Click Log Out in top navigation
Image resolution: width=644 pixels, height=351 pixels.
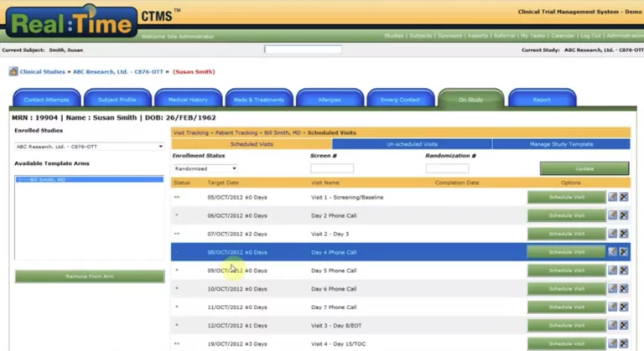pos(590,36)
